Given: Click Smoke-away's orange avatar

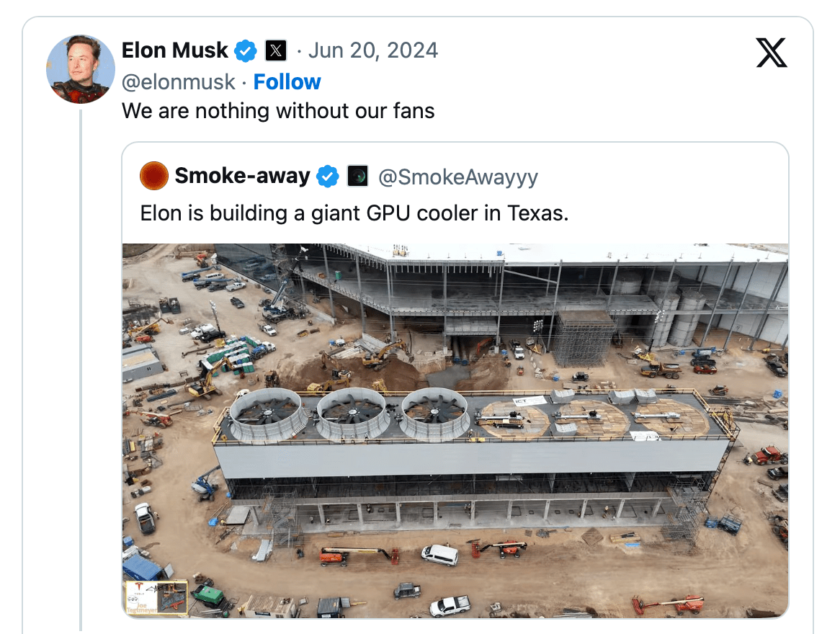Looking at the screenshot, I should (152, 175).
